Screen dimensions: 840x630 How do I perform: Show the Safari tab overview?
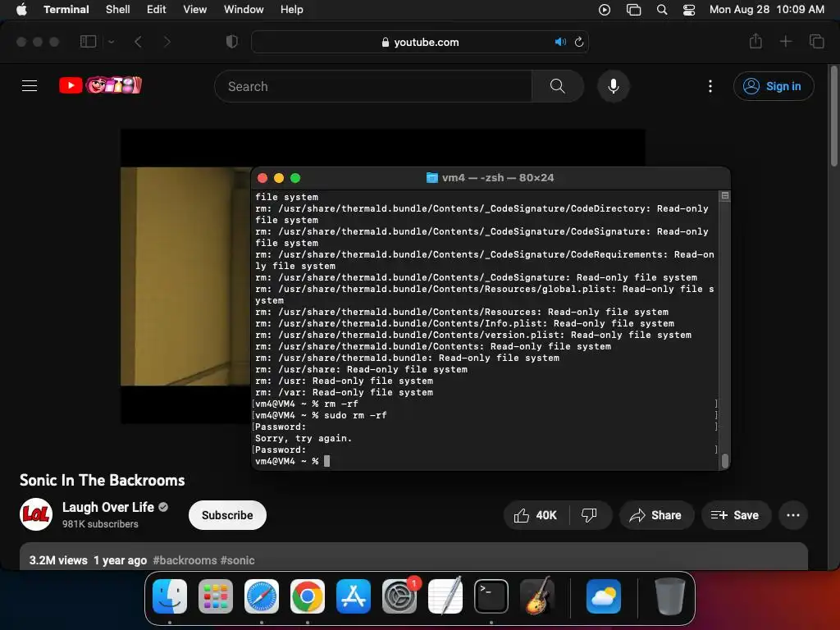816,41
